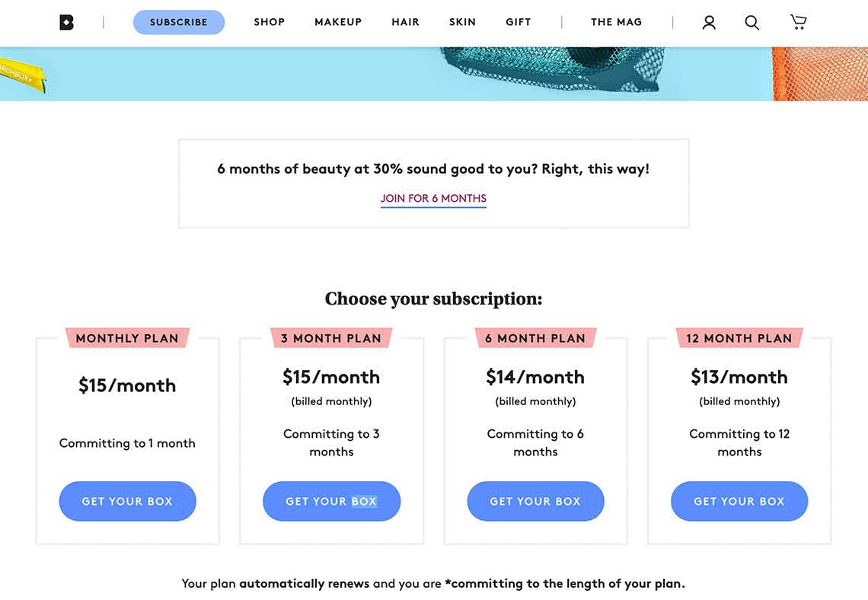868x600 pixels.
Task: Open the Shop menu
Action: coord(269,22)
